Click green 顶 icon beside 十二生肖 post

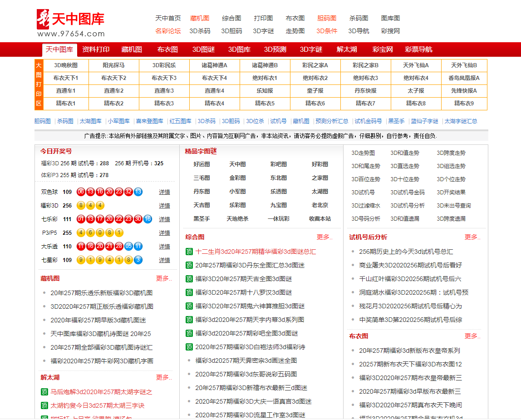click(x=189, y=252)
